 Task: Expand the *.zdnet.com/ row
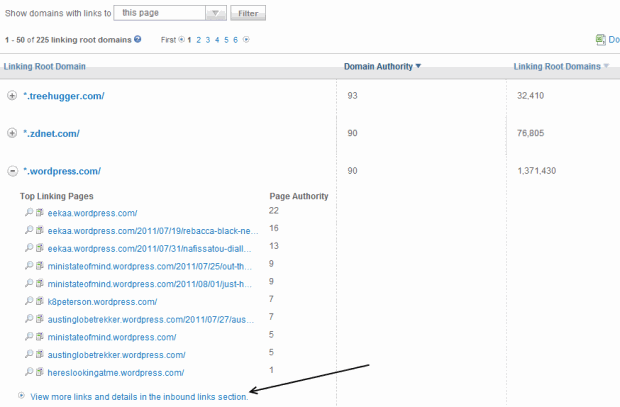coord(12,133)
